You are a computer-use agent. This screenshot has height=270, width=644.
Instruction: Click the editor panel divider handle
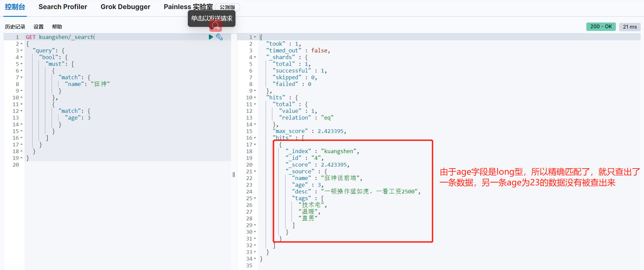(x=234, y=175)
